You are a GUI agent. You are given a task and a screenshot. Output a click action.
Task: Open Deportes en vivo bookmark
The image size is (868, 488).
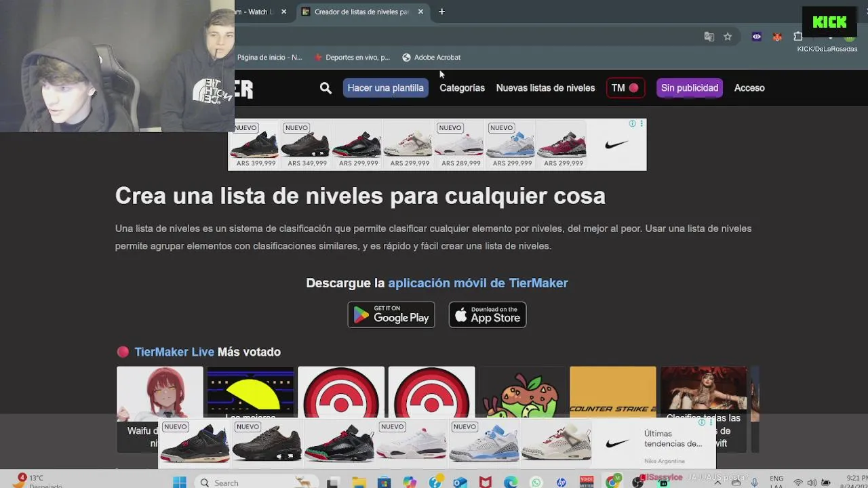[x=352, y=58]
